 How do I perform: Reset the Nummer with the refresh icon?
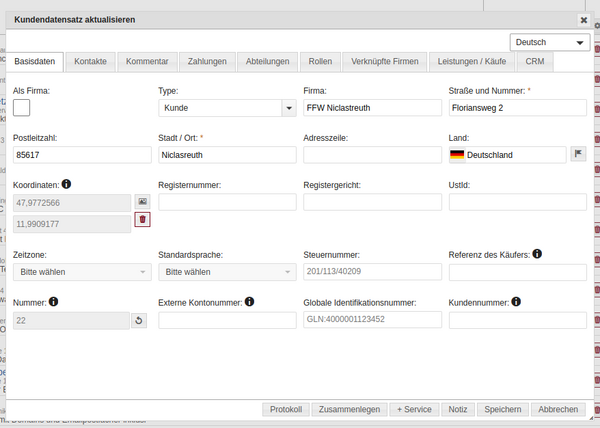click(139, 320)
